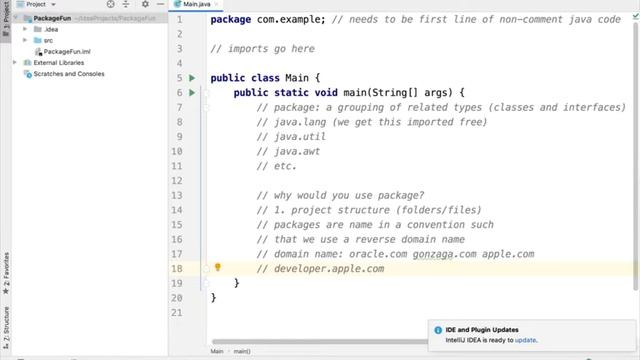Click 'gonzaga' underlined word on line 17

coord(433,254)
